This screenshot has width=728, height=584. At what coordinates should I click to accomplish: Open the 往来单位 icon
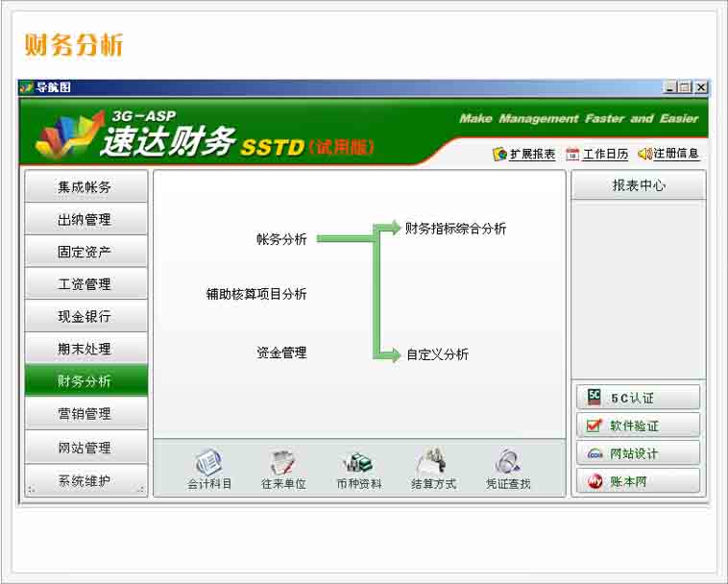[x=283, y=463]
